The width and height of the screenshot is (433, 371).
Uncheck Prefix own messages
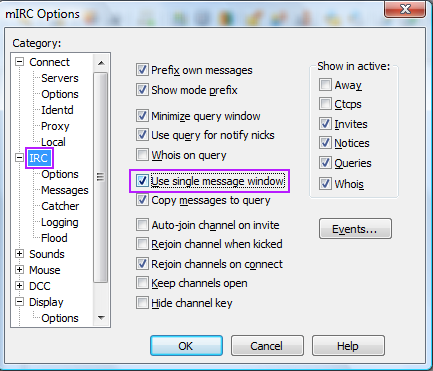[142, 70]
